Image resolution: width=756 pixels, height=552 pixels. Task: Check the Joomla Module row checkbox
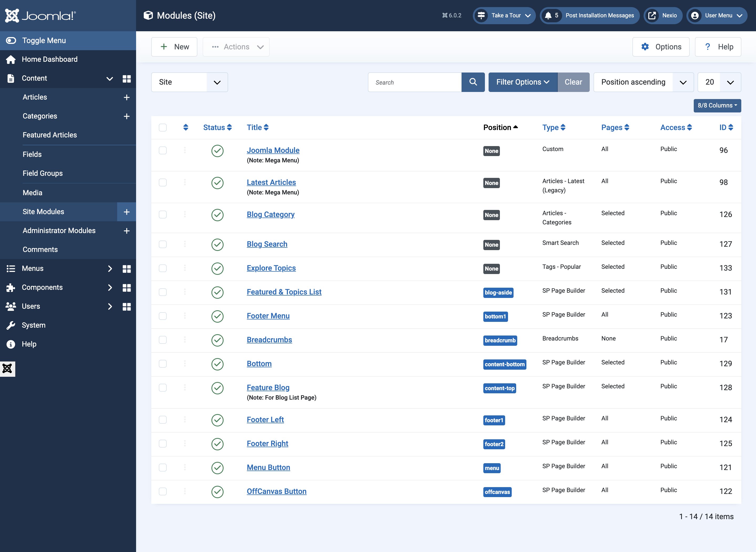click(163, 150)
